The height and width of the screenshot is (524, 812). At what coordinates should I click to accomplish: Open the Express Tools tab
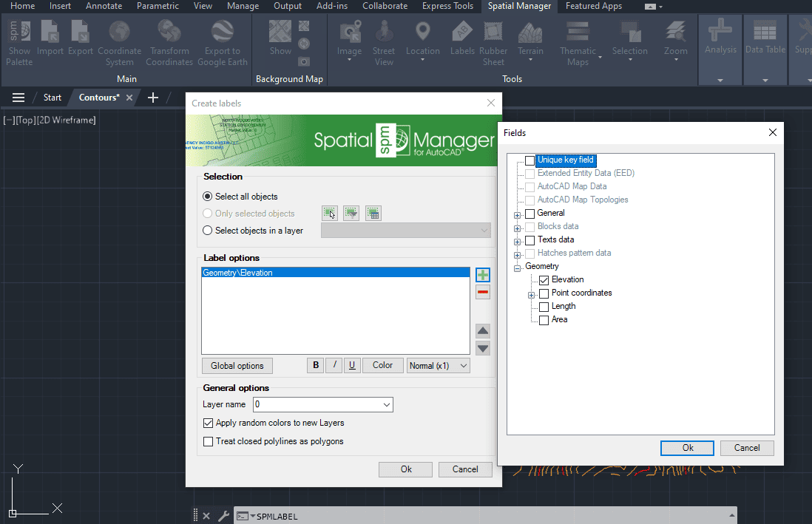click(x=447, y=6)
